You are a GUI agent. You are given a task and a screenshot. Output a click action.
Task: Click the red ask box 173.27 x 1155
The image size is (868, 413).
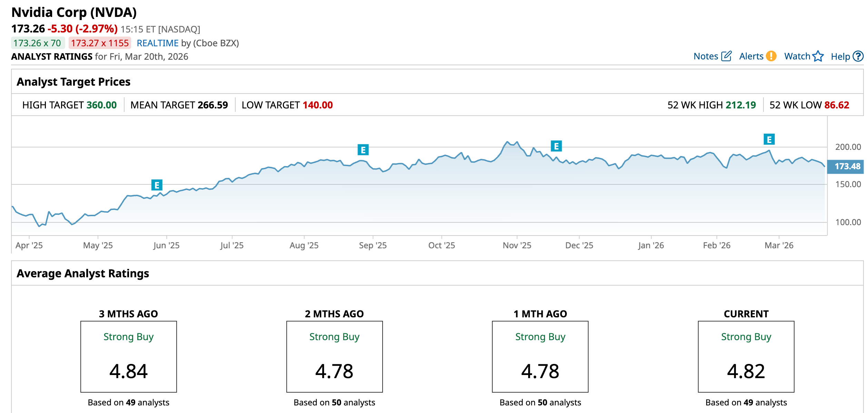tap(100, 43)
